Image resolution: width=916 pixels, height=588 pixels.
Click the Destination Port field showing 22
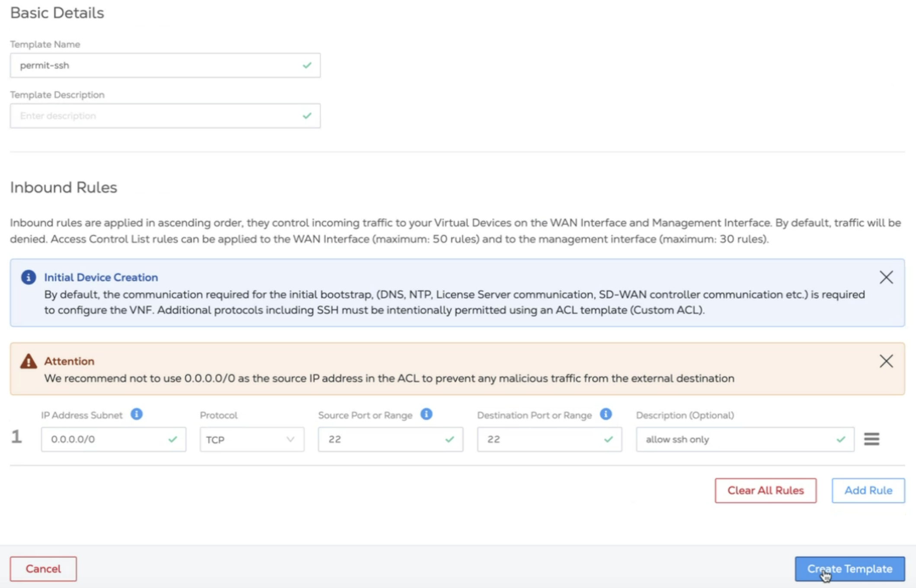541,440
